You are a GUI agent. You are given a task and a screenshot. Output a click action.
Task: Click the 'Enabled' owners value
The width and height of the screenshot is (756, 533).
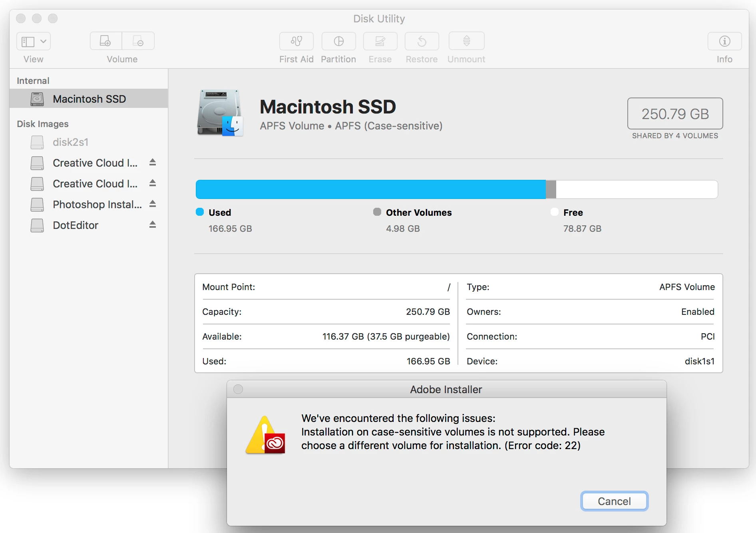pos(698,312)
